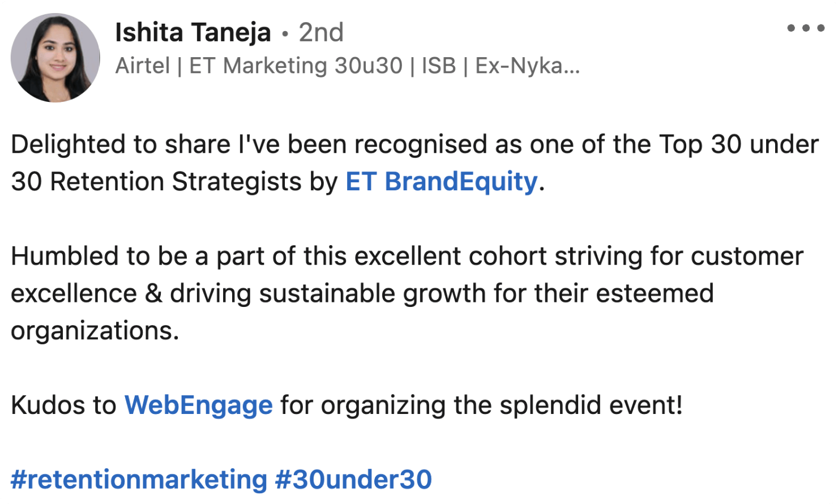Open Ishita Taneja's profile via her name
This screenshot has width=838, height=504.
pos(193,32)
